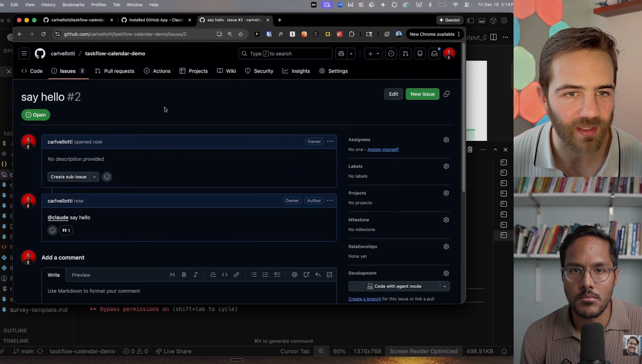Click the green New issue button

coord(422,94)
